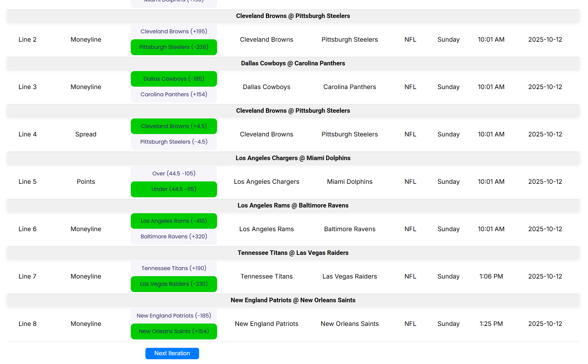Choose Carolina Panthers (+154) for Line 3
This screenshot has height=364, width=588.
coord(174,94)
